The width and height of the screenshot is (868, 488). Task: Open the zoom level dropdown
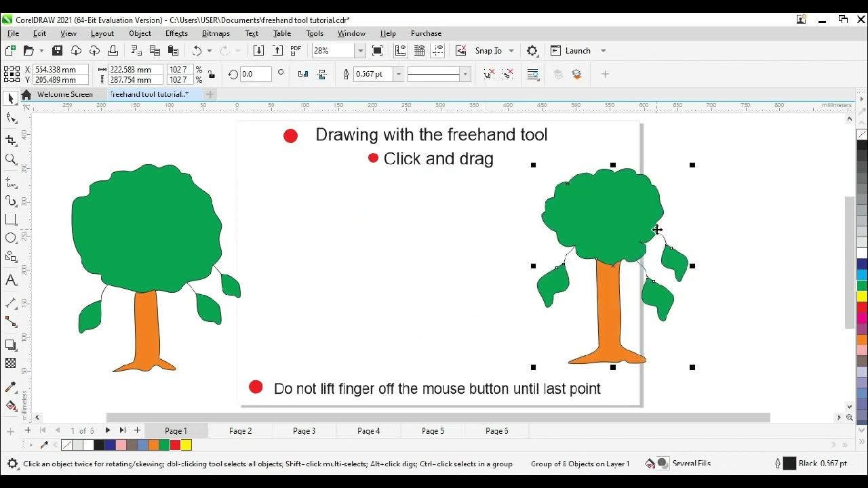360,51
